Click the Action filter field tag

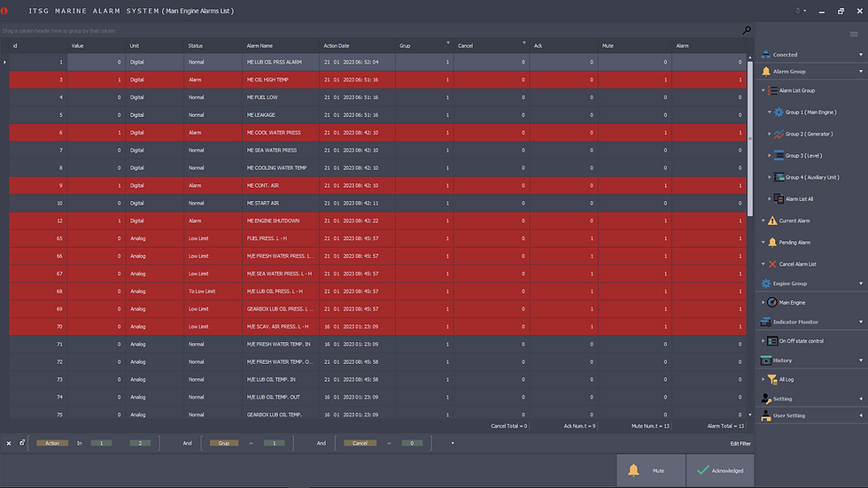(x=52, y=443)
